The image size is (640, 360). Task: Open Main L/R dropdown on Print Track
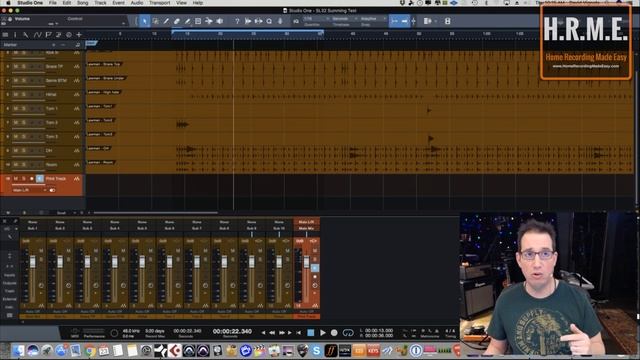pos(29,190)
